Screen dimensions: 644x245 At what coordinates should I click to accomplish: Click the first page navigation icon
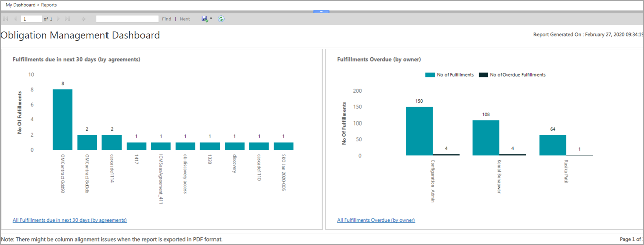[6, 19]
